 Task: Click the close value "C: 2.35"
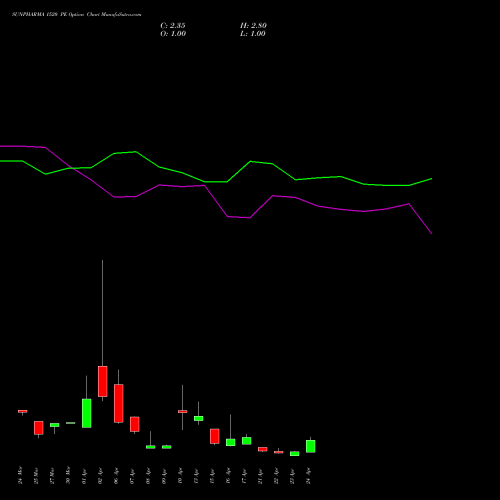[173, 26]
